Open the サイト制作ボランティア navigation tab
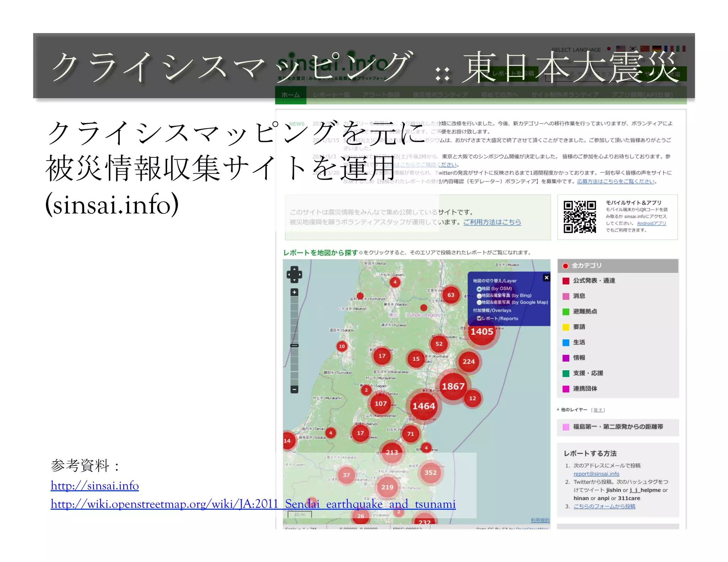Screen dimensions: 728x562 tap(565, 95)
